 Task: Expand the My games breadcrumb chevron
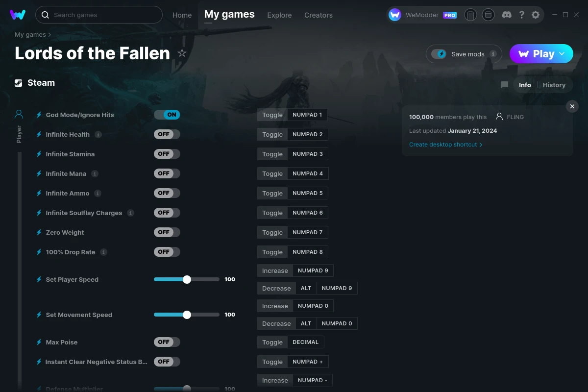click(x=49, y=35)
